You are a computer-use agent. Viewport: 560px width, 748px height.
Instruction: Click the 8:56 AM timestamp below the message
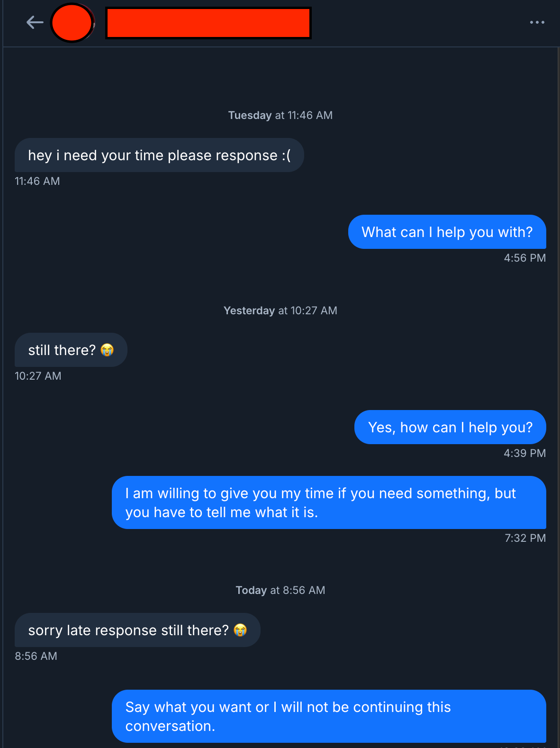36,656
